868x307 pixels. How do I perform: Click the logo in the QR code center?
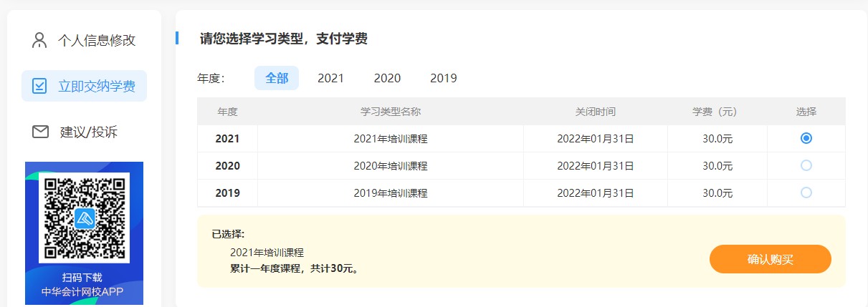(85, 218)
